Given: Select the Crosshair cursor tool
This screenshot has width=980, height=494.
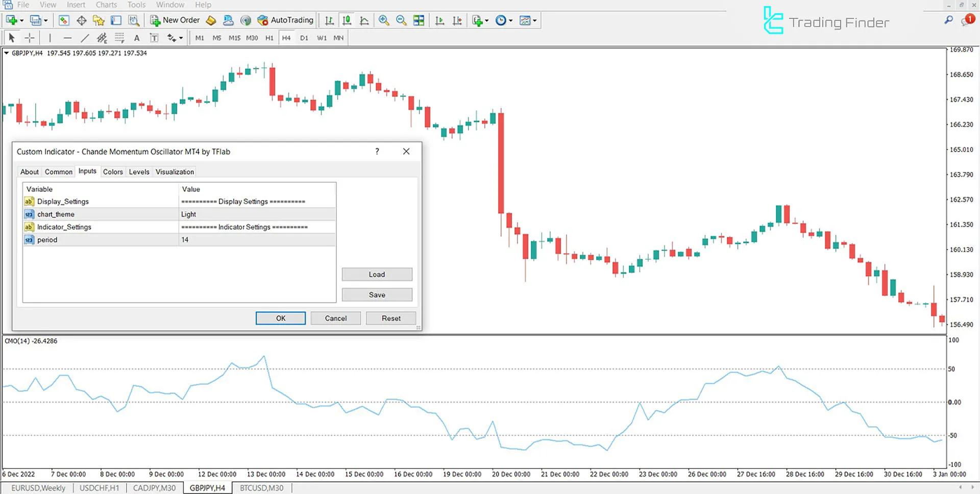Looking at the screenshot, I should pyautogui.click(x=30, y=38).
